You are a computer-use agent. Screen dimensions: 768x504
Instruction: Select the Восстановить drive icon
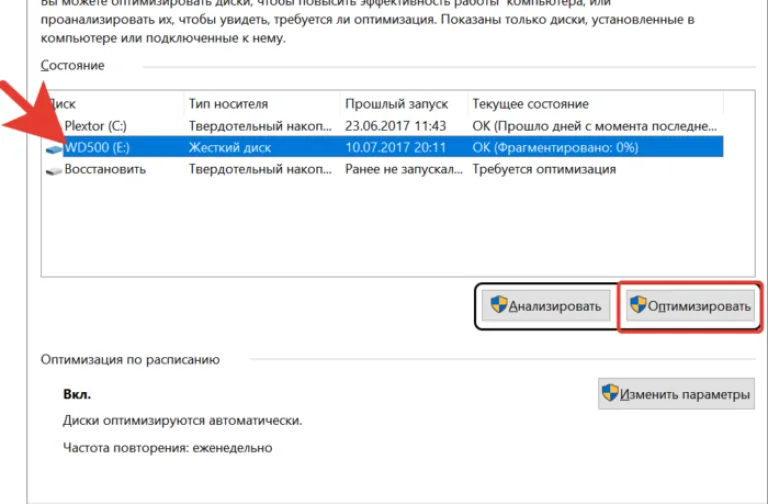tap(54, 170)
